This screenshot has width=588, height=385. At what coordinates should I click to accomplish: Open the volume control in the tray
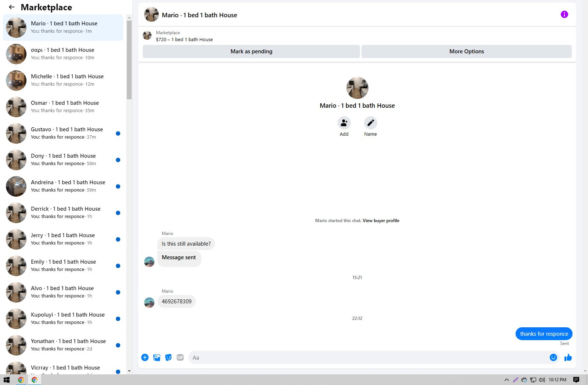click(x=542, y=380)
